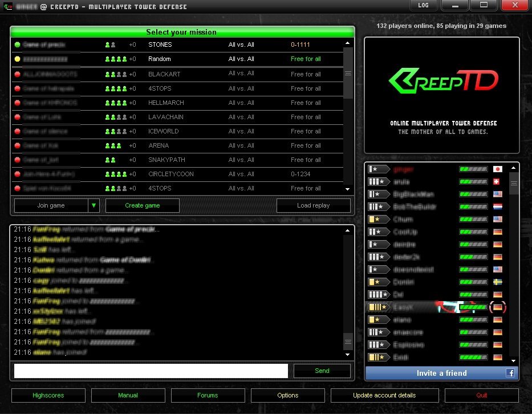Click the 0-1234 passcode text
The image size is (532, 414).
[x=300, y=174]
